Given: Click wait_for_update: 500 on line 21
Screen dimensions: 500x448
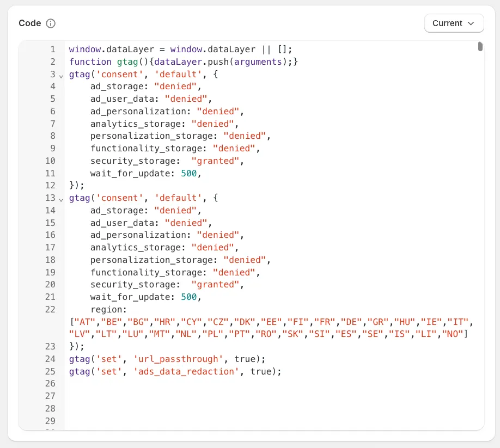Looking at the screenshot, I should [x=146, y=297].
